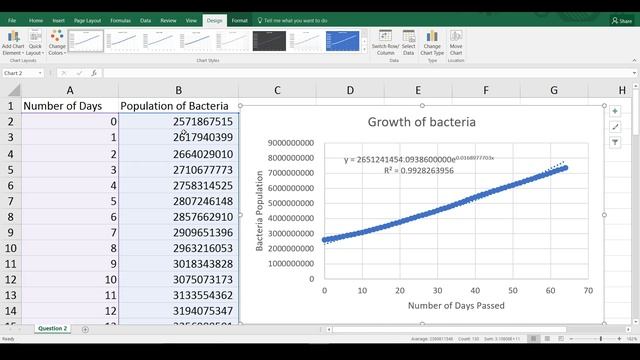Click the R² value label

pos(419,171)
